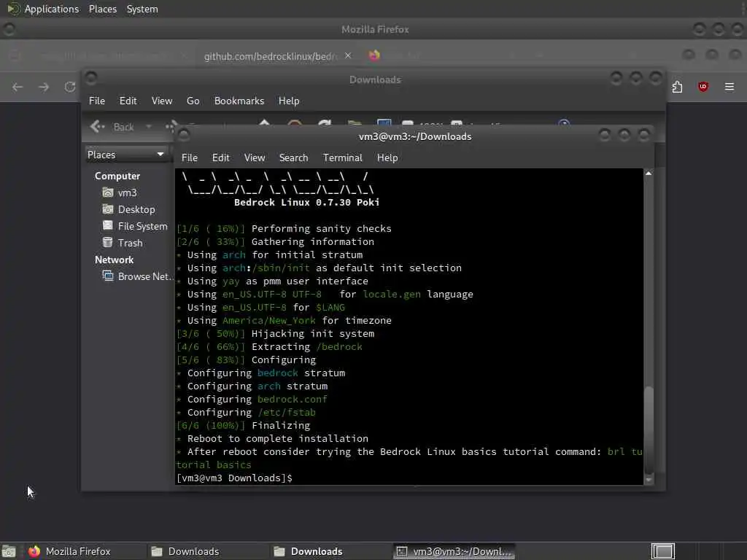747x560 pixels.
Task: Select File System in the sidebar
Action: click(x=142, y=226)
